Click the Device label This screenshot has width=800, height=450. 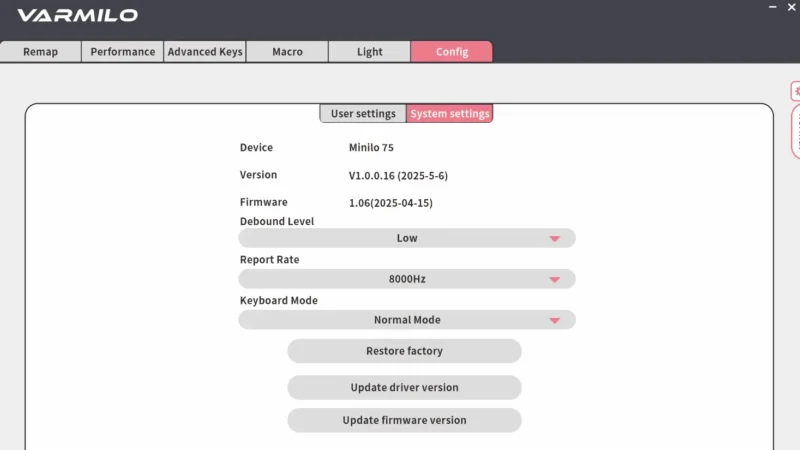[x=256, y=147]
